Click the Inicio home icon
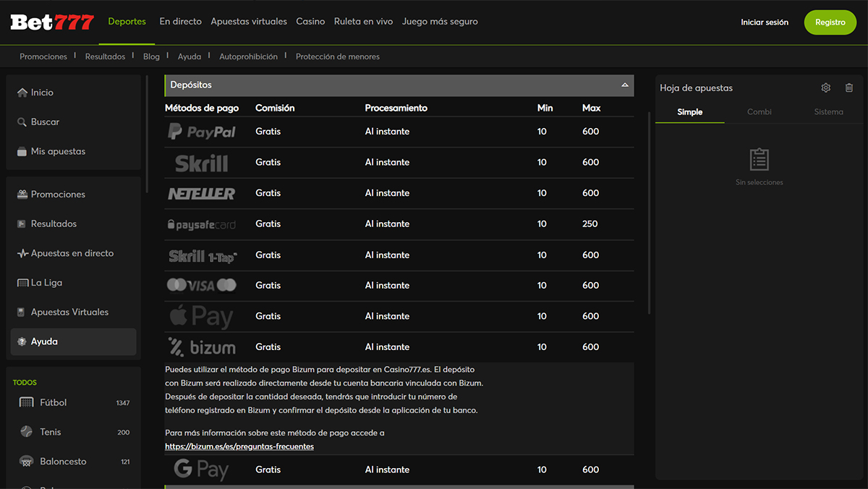Viewport: 868px width, 489px height. click(22, 93)
